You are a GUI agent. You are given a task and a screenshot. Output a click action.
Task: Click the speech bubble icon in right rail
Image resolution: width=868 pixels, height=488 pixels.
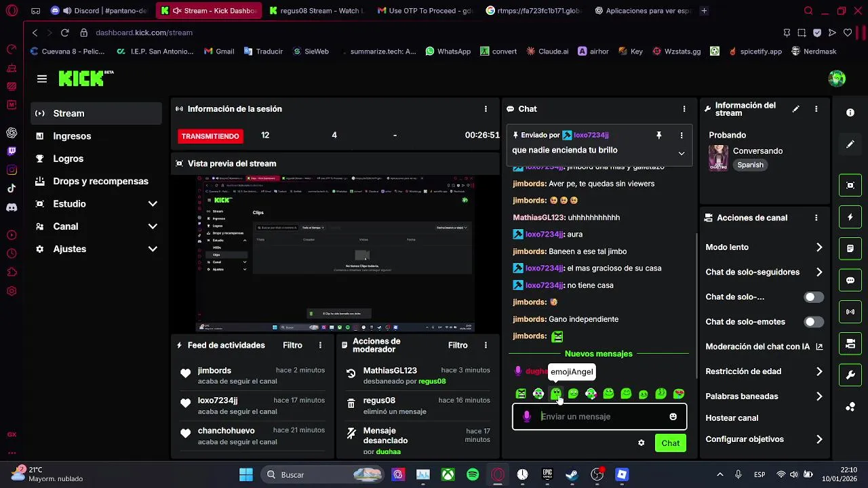850,281
